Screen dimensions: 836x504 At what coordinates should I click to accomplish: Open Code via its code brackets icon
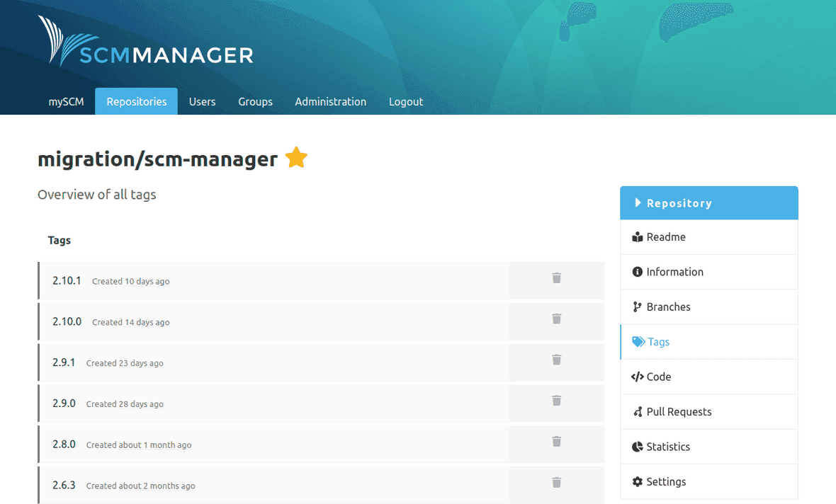tap(637, 377)
